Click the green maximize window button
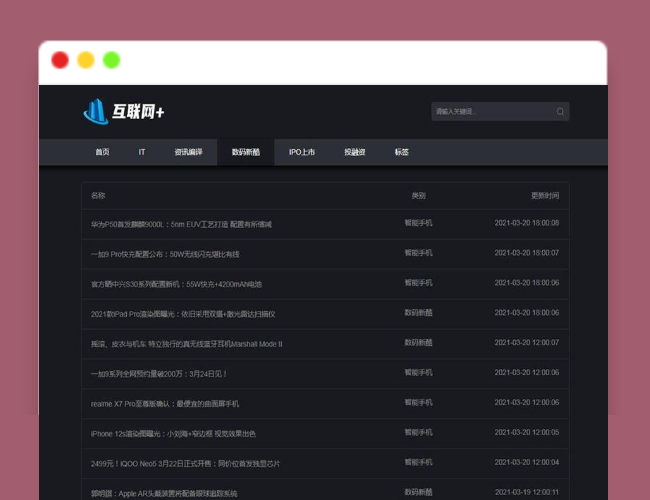Viewport: 650px width, 500px height. (x=111, y=60)
